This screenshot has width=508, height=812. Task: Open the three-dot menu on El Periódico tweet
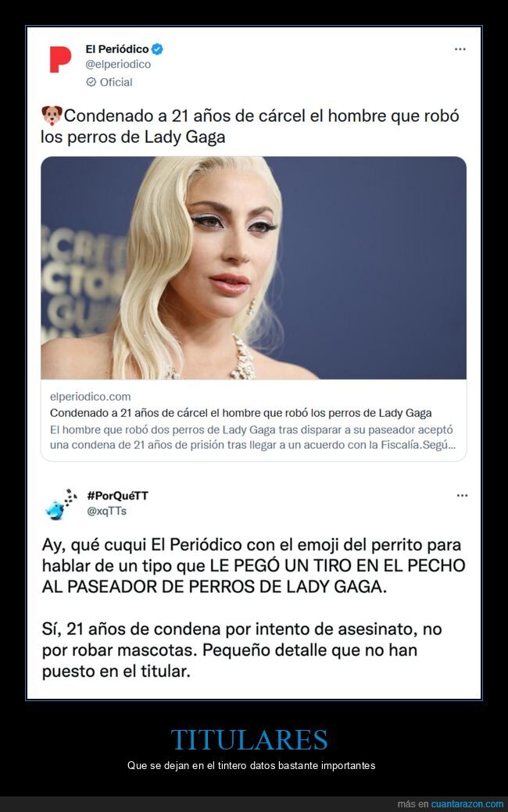[460, 49]
